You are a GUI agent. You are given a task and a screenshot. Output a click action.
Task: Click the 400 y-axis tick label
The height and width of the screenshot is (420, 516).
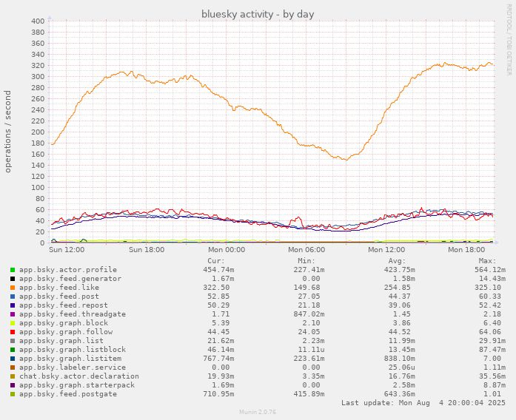(38, 21)
